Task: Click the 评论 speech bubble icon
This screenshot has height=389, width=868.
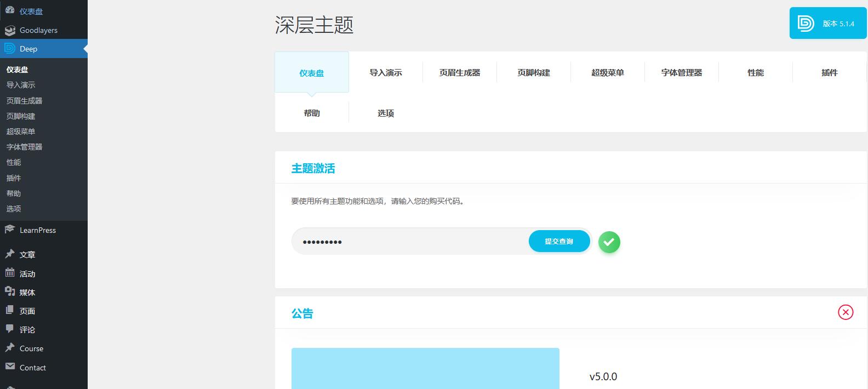Action: click(10, 329)
